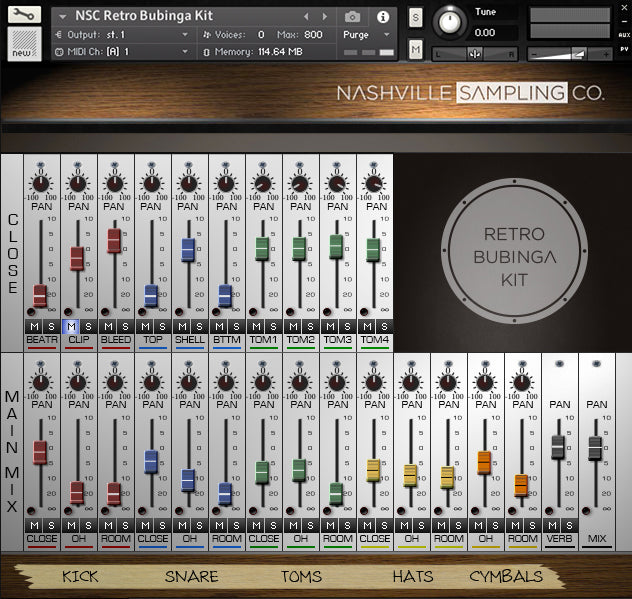Mute the VERB channel
Screen dimensions: 632x599
point(551,525)
